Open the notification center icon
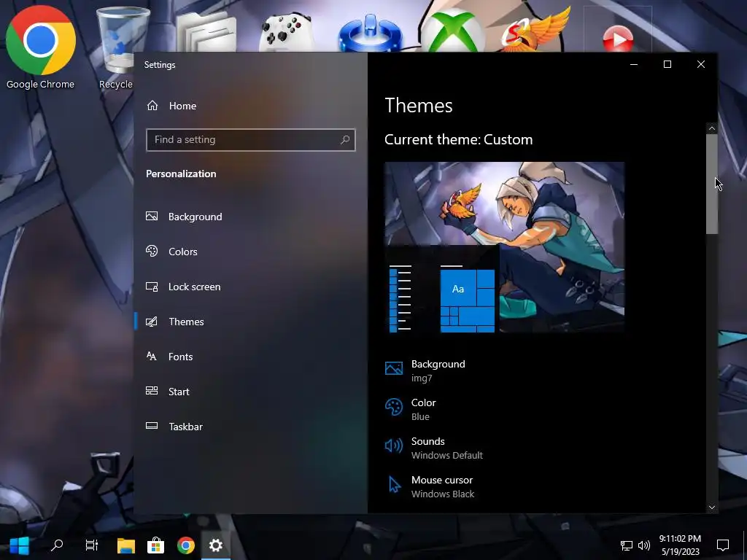 723,545
